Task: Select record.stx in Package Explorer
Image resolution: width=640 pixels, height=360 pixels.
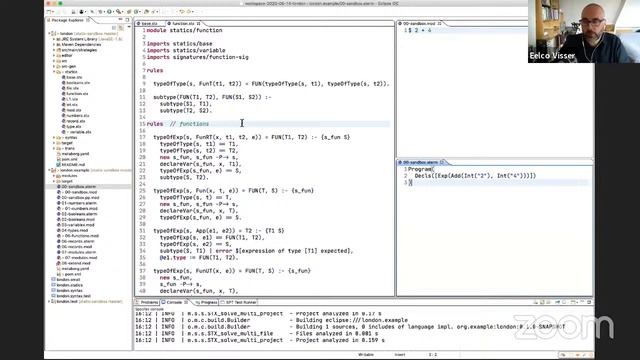Action: (x=73, y=121)
